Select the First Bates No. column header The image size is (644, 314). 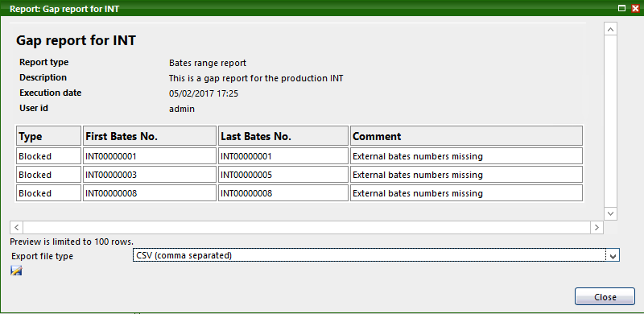point(150,136)
